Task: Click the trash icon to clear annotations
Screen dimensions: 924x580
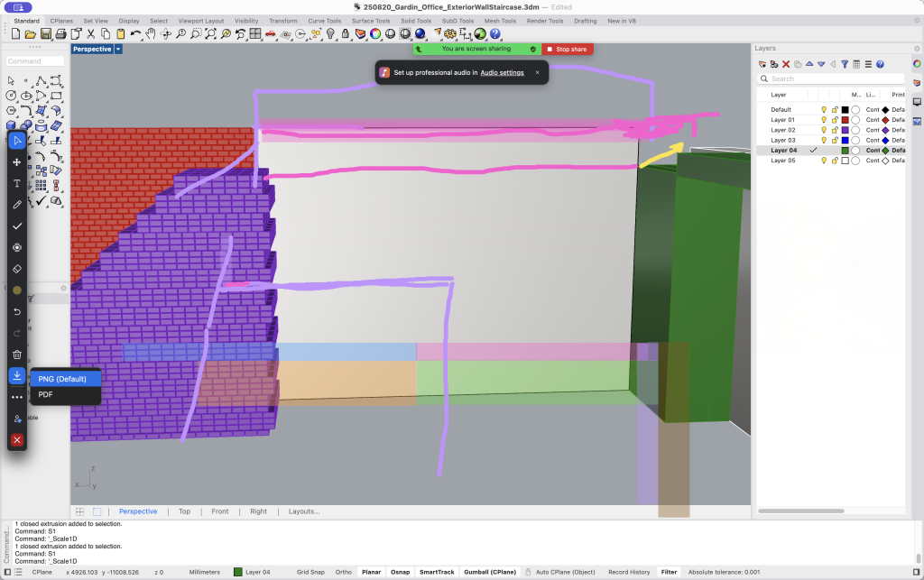Action: [x=16, y=354]
